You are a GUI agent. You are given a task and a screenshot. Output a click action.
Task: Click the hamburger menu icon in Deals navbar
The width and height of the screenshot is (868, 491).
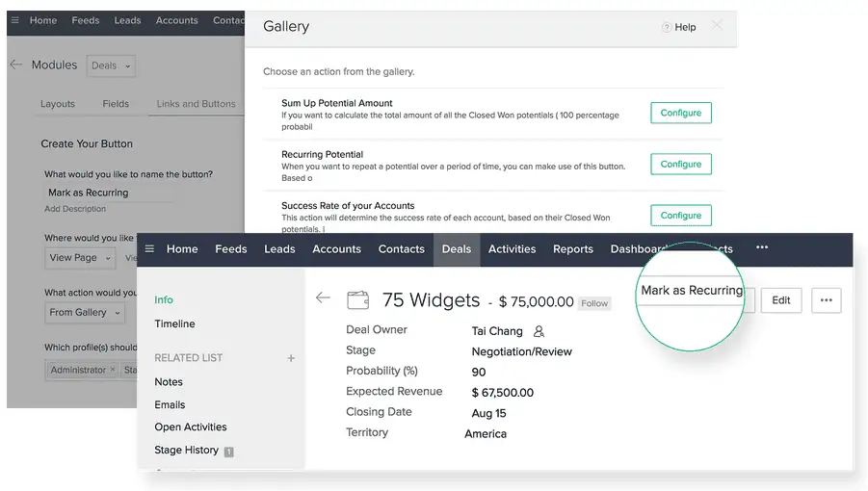149,248
